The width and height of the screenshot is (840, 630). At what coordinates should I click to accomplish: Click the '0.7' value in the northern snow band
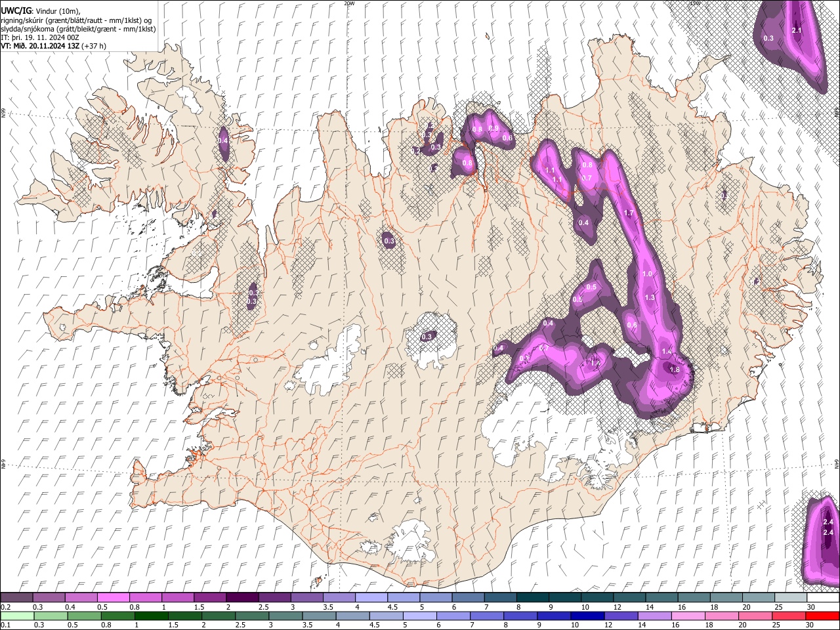587,178
